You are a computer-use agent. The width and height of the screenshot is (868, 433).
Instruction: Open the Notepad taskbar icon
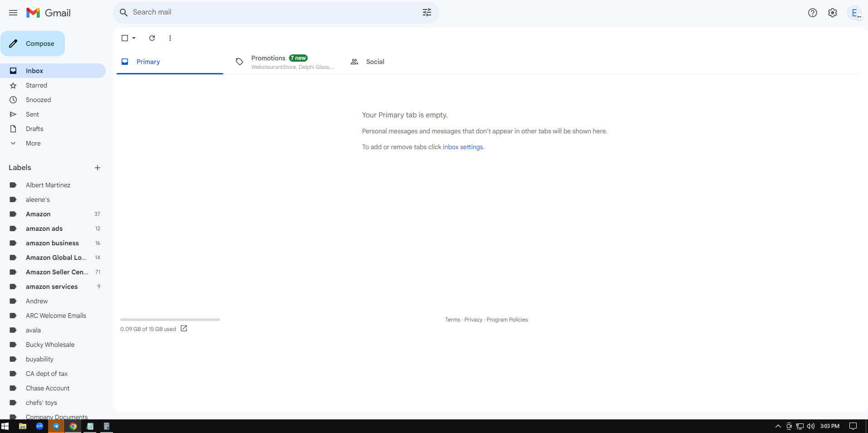click(90, 426)
